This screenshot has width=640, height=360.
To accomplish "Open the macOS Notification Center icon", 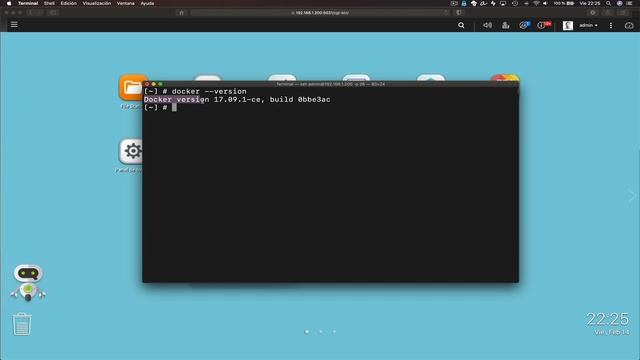I will (629, 3).
